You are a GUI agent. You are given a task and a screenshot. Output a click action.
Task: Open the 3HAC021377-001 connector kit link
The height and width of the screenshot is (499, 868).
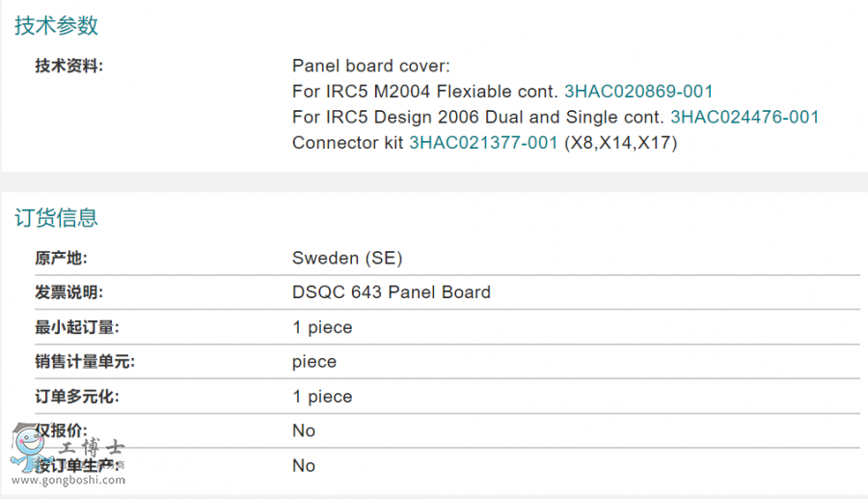pos(483,143)
